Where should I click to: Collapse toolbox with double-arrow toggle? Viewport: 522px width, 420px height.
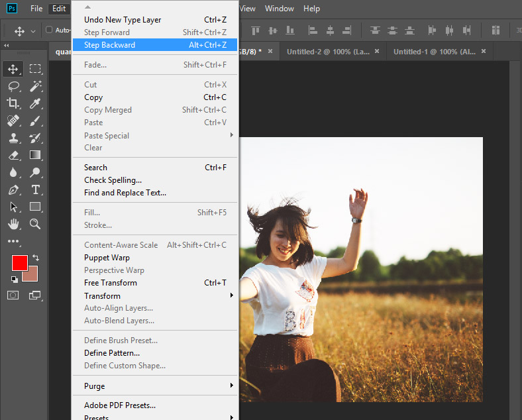point(7,45)
